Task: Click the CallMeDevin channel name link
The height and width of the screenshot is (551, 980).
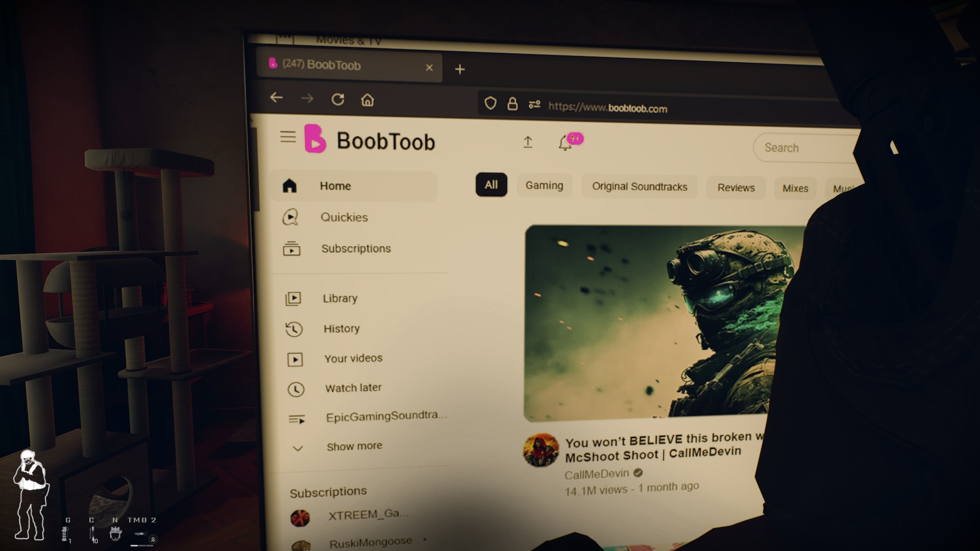Action: click(x=596, y=474)
